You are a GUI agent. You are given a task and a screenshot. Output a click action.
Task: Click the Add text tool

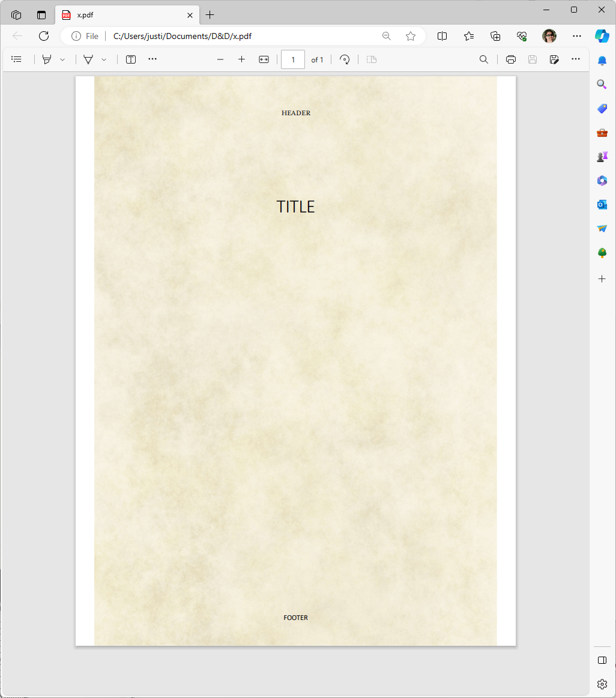131,59
